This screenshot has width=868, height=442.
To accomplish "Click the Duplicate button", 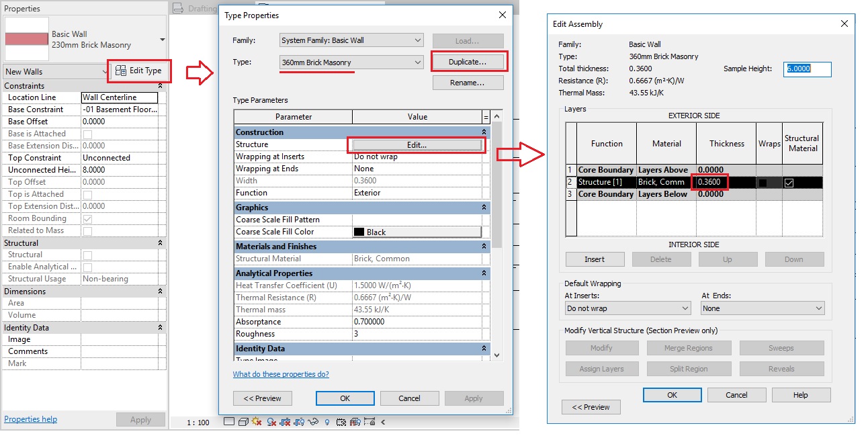I will point(467,62).
